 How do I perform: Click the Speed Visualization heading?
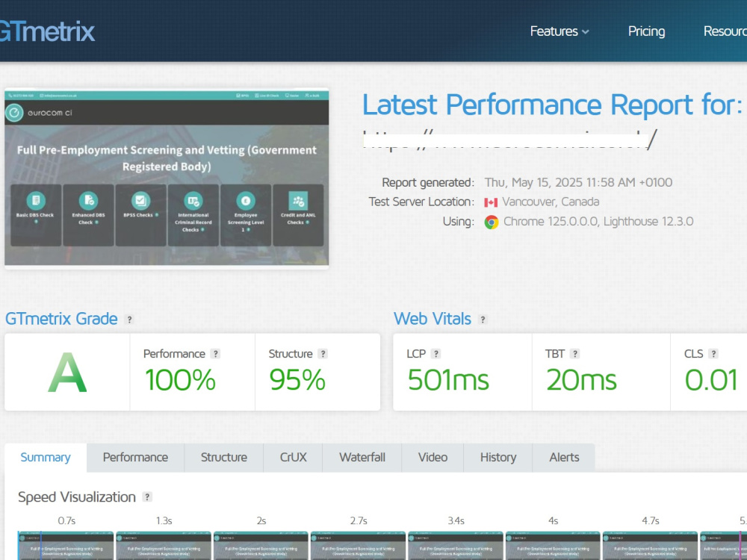77,497
